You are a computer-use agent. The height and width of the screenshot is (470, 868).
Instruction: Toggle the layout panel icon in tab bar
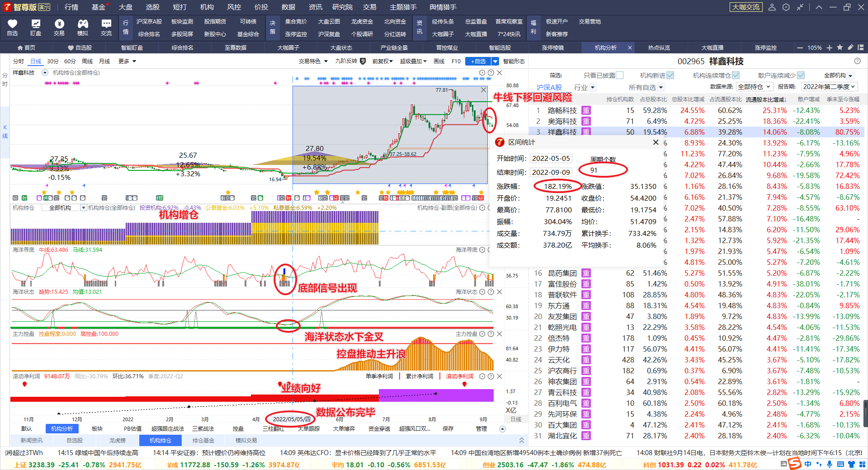point(860,47)
